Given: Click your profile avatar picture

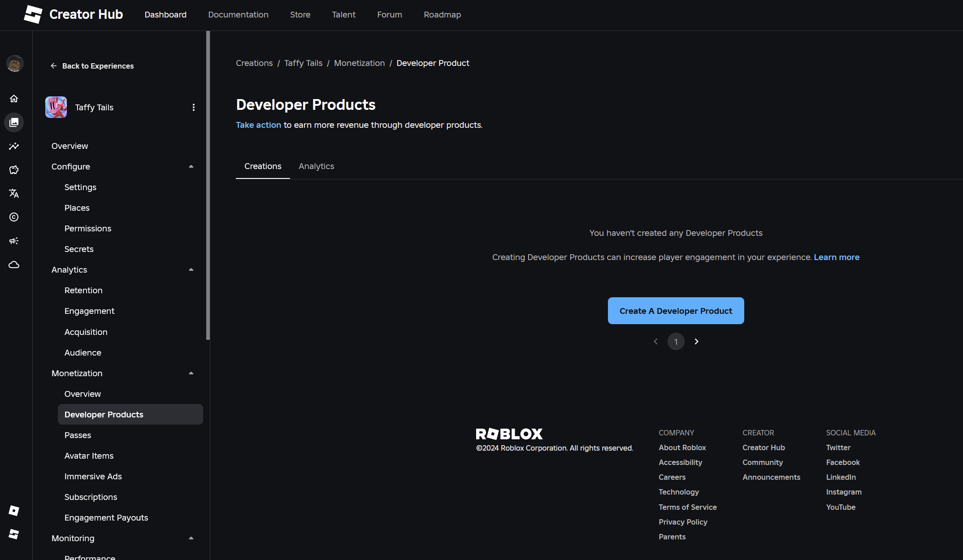Looking at the screenshot, I should pos(15,64).
